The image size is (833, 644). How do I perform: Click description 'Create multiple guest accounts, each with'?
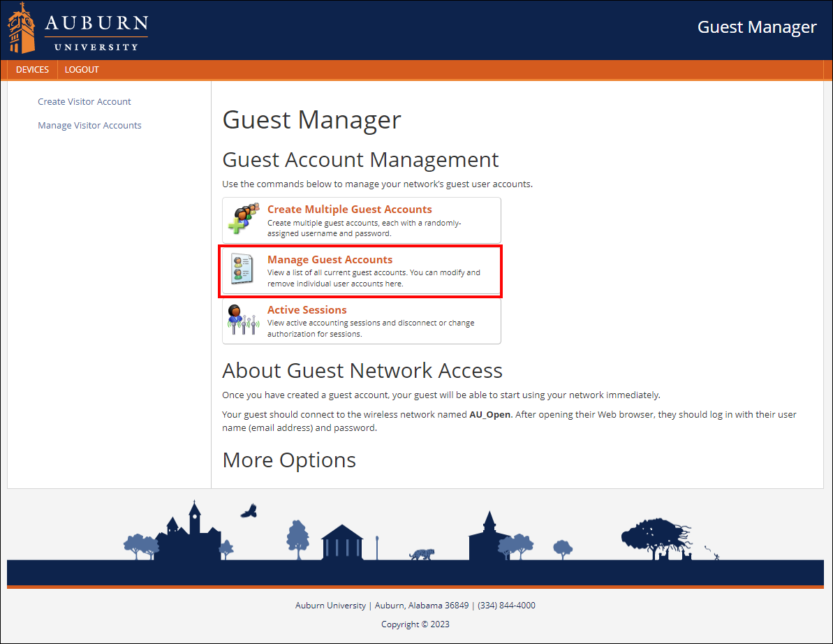click(x=364, y=228)
